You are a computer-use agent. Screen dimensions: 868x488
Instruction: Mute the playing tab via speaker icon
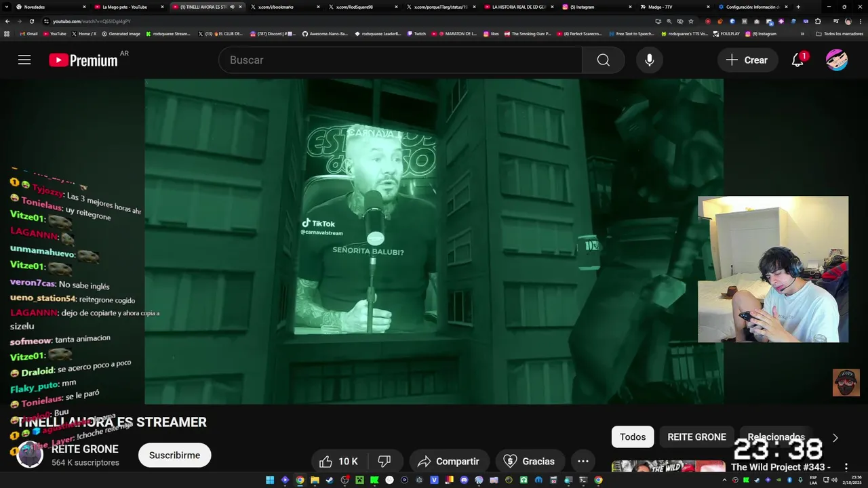232,7
